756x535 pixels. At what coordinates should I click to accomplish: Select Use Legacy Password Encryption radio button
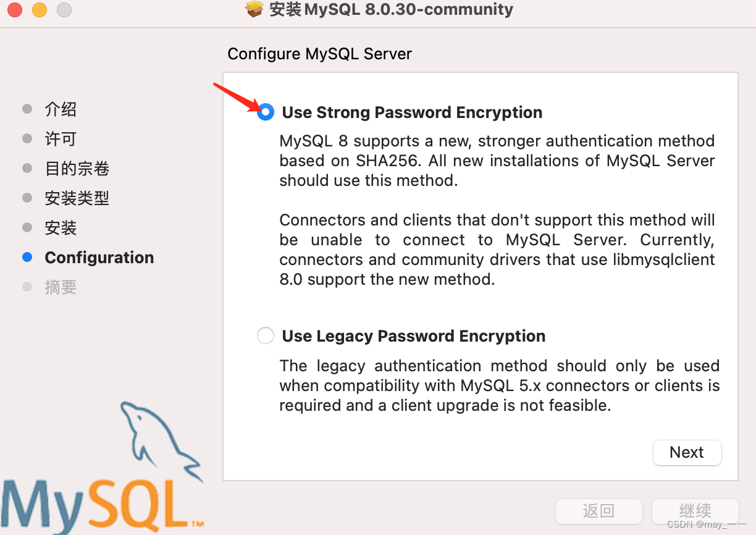tap(266, 335)
